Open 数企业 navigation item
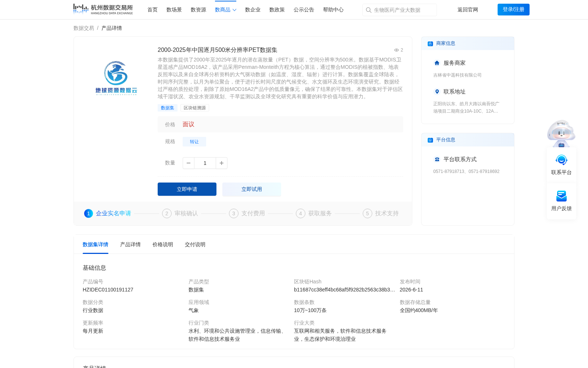Screen dimensions: 588x368 [x=253, y=10]
